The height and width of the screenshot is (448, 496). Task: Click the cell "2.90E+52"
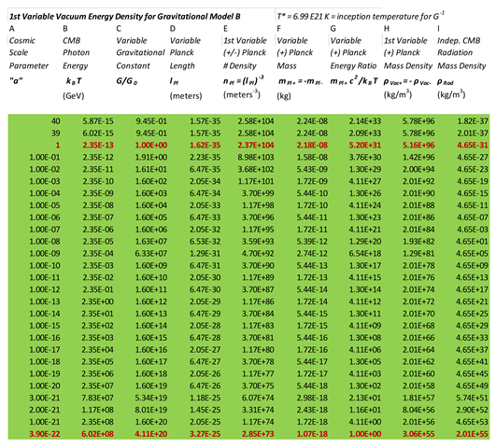click(473, 410)
